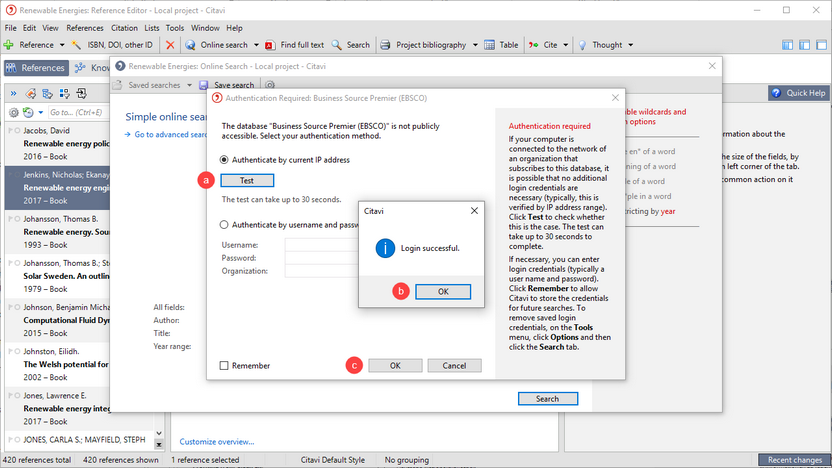832x468 pixels.
Task: Select Authenticate by username and password
Action: (x=224, y=225)
